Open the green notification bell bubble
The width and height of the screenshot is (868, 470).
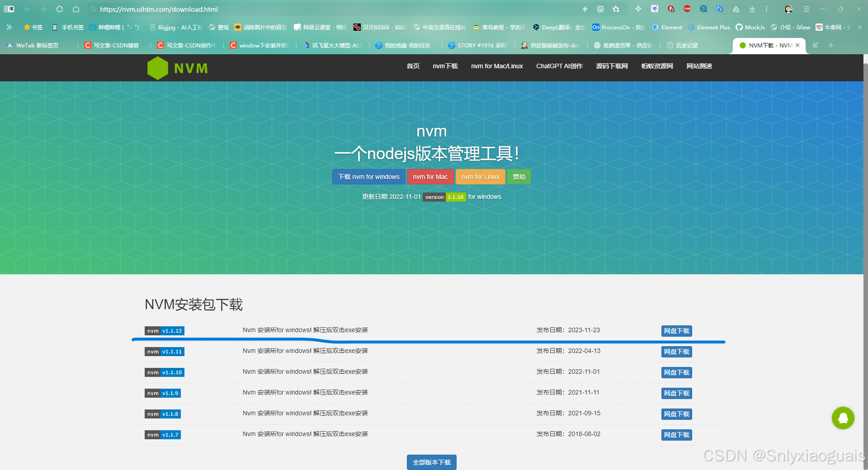[x=843, y=418]
